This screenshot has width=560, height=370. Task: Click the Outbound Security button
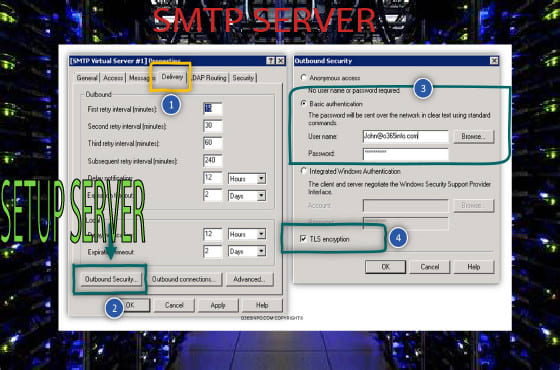click(111, 279)
